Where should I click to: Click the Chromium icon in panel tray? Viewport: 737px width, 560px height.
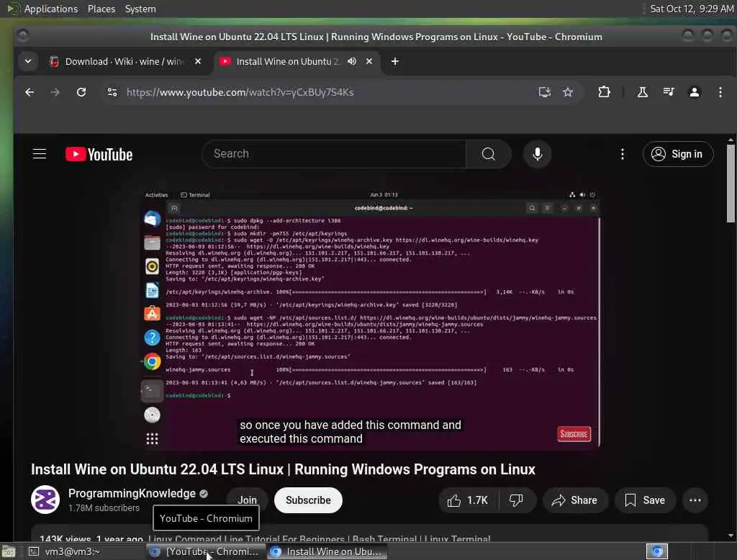(x=656, y=551)
